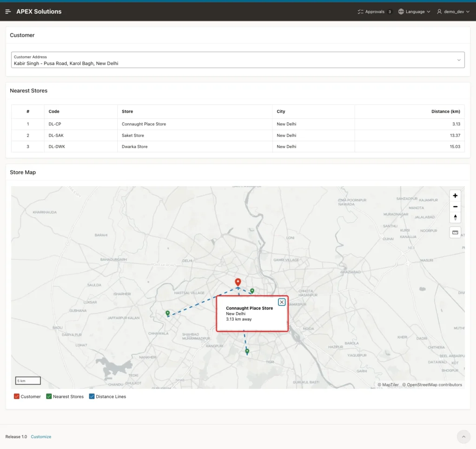Click the green Dwarka store marker
The width and height of the screenshot is (476, 449).
tap(167, 313)
